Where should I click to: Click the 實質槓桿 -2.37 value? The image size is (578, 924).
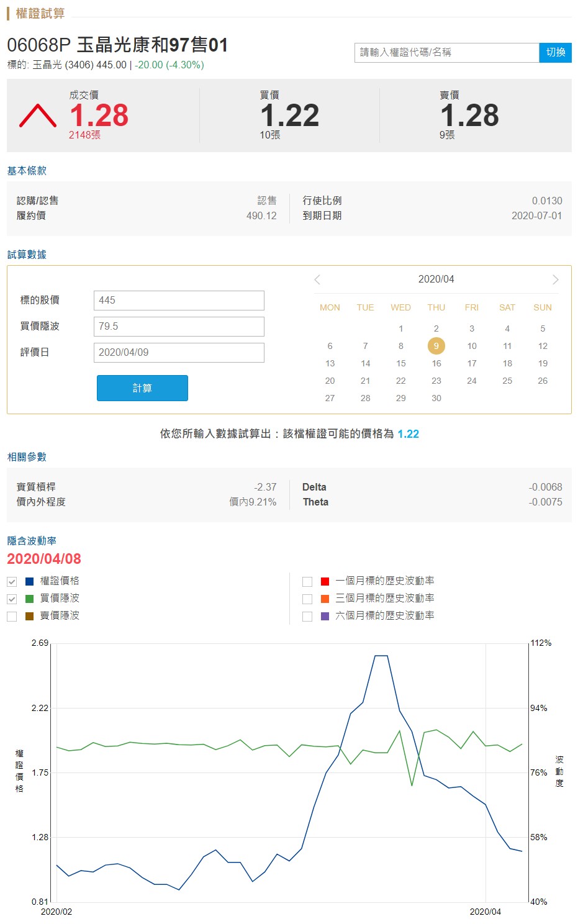265,487
